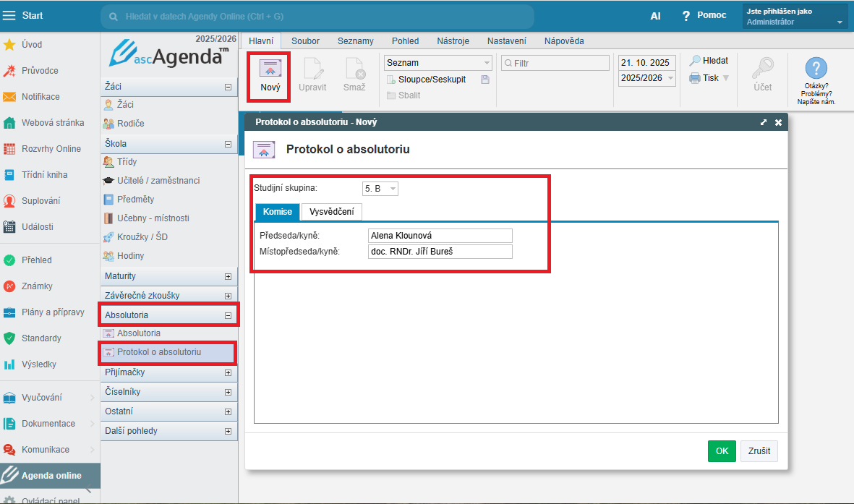
Task: Collapse the Absolutoria section
Action: (x=229, y=315)
